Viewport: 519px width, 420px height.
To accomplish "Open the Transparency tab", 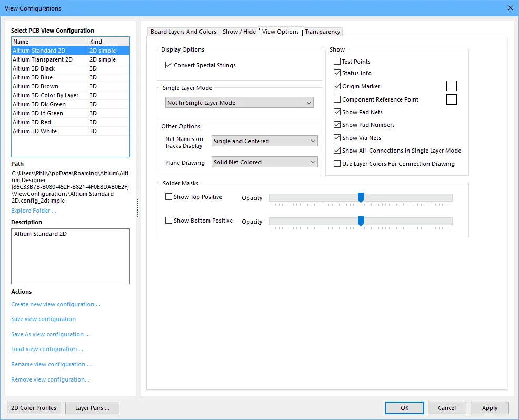I will 323,32.
